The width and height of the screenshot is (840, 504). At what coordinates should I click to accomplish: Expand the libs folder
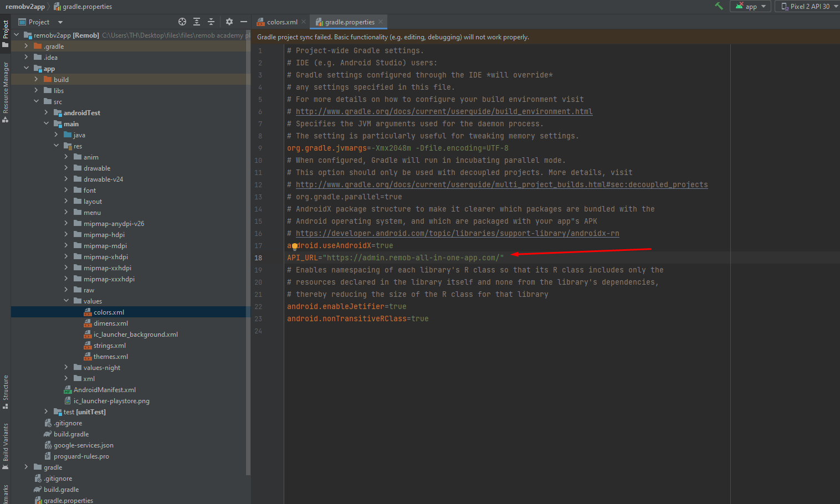point(36,90)
